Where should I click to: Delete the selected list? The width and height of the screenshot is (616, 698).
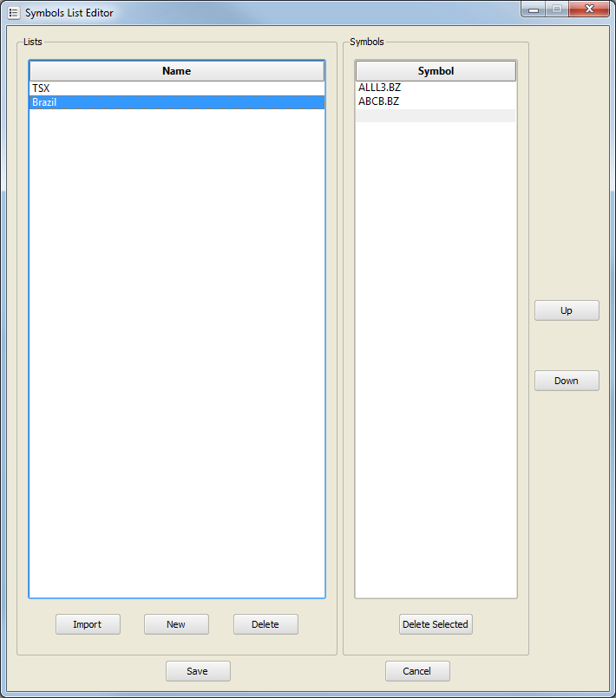click(x=265, y=624)
